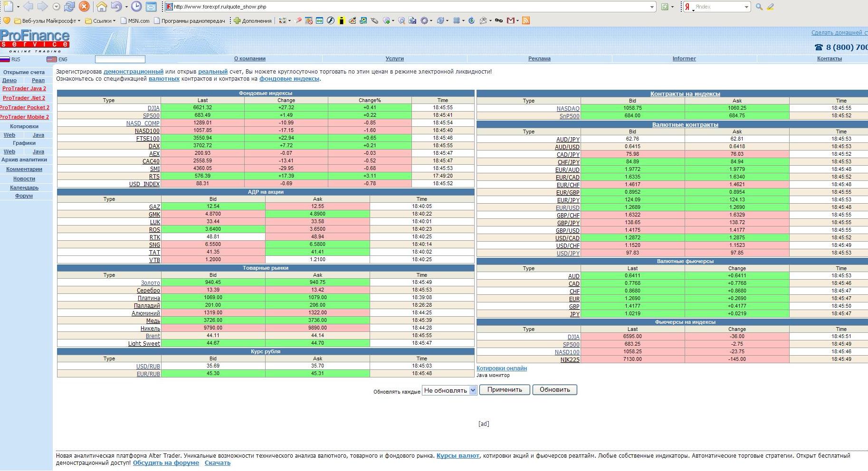
Task: Click the green Go button icon
Action: coord(665,7)
